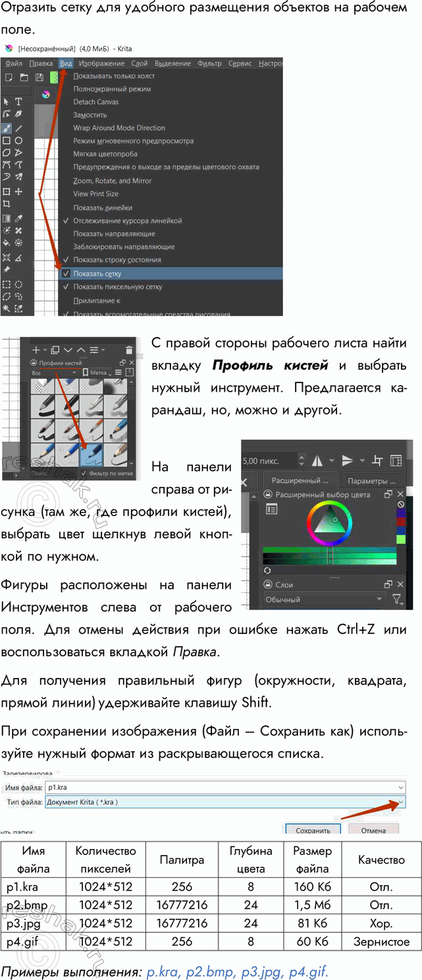Screen dimensions: 422x980
Task: Toggle 'Показать направляющие' menu option
Action: 171,234
